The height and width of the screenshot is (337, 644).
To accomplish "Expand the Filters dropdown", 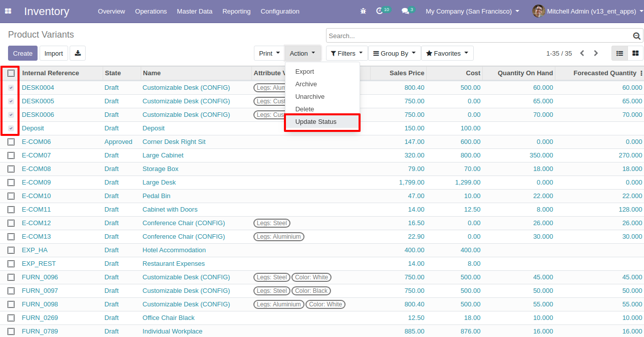I will (347, 53).
